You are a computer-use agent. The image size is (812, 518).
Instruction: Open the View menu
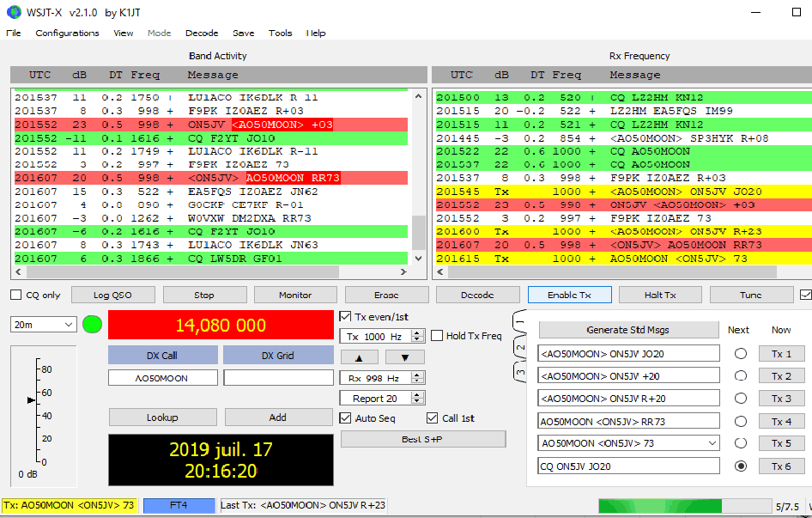pyautogui.click(x=124, y=33)
